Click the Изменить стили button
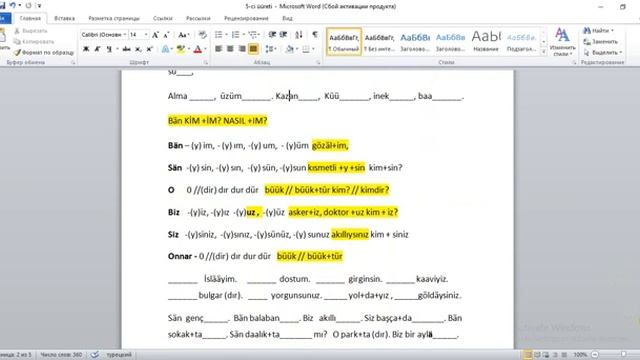The image size is (640, 360). (x=562, y=42)
